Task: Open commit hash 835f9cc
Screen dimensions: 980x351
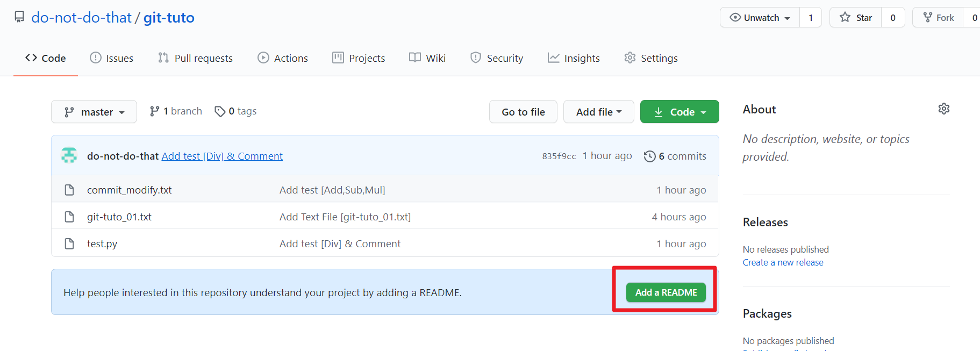Action: pyautogui.click(x=559, y=156)
